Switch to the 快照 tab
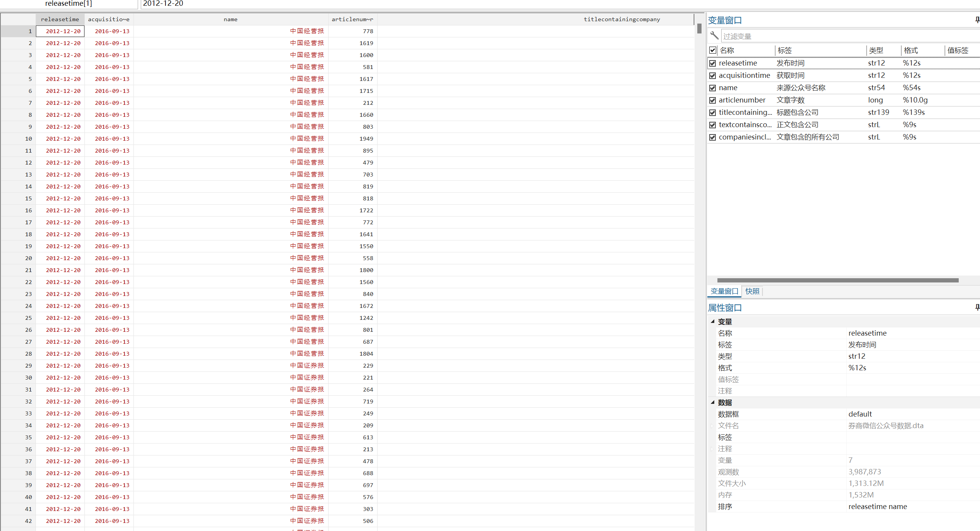This screenshot has height=531, width=980. 752,291
